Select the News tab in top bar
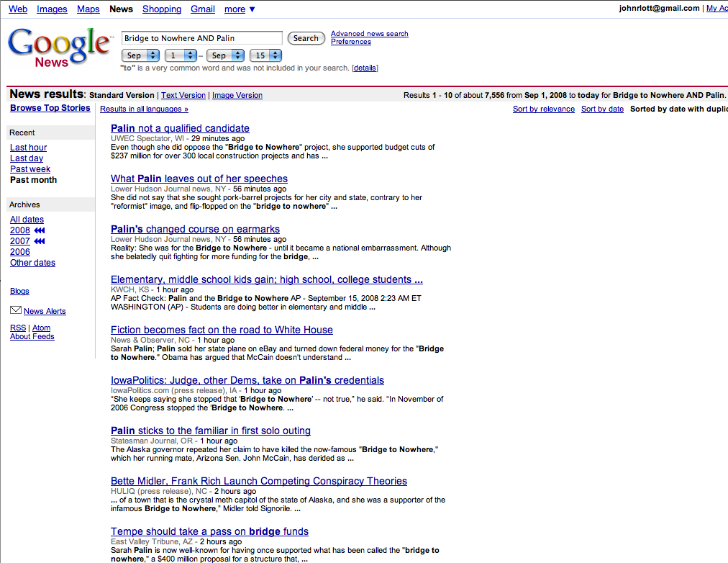The width and height of the screenshot is (728, 563). coord(121,9)
